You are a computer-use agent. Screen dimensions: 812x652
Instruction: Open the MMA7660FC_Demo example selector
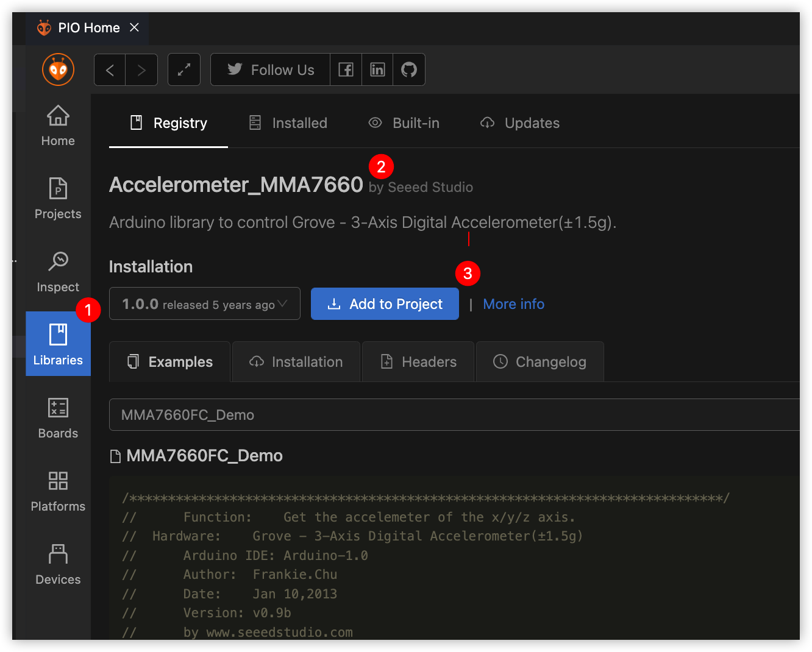click(454, 415)
